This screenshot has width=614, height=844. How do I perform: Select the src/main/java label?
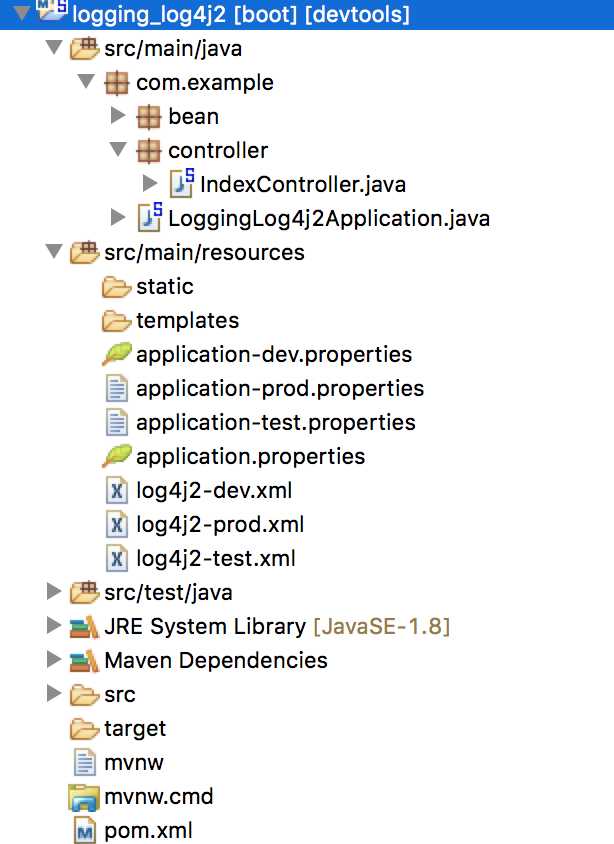[173, 49]
